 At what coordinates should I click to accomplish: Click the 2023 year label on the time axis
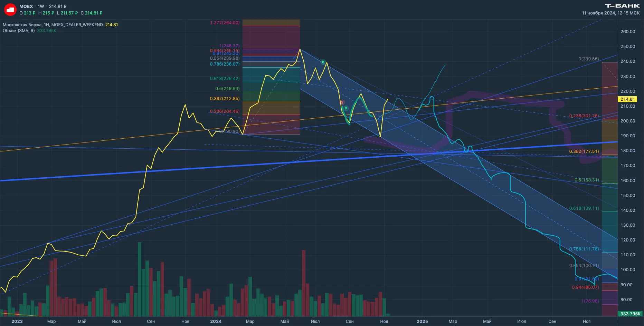pyautogui.click(x=17, y=322)
